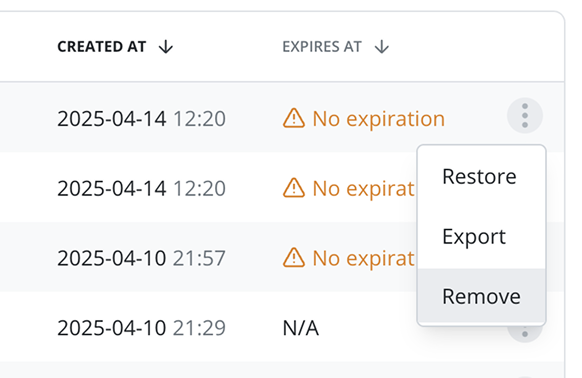582x378 pixels.
Task: Click second row's truncated No expiration text
Action: point(363,188)
